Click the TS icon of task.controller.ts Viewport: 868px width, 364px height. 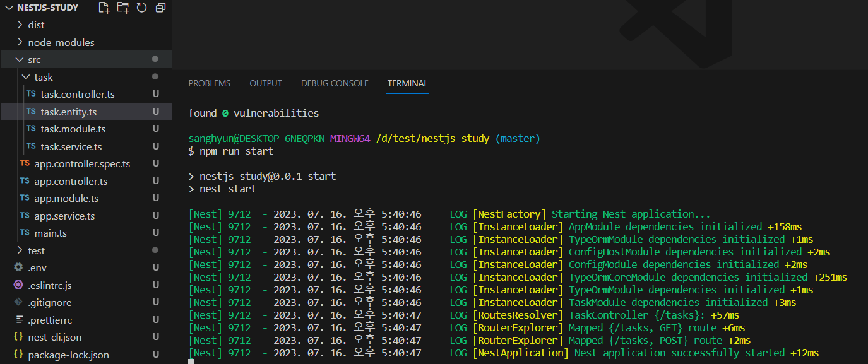31,94
